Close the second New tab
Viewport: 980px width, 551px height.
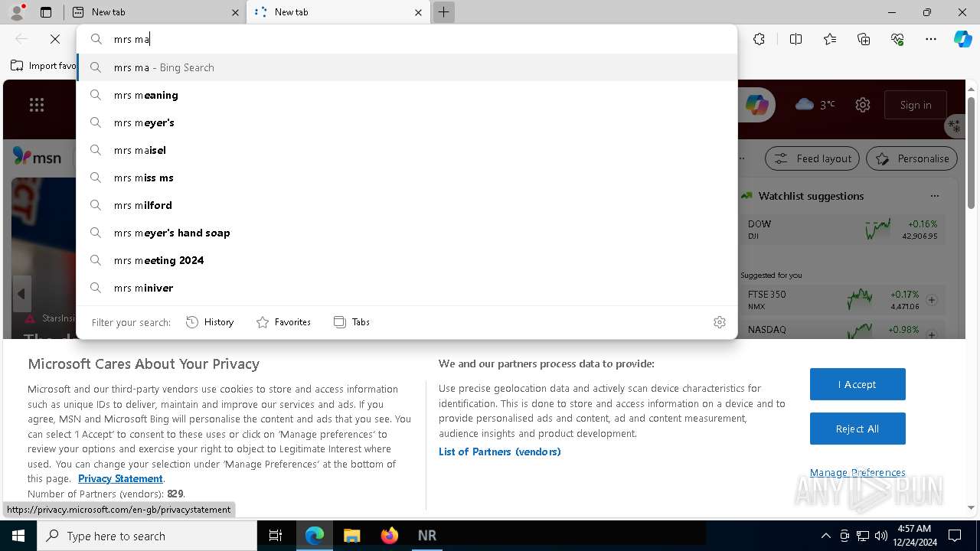click(418, 12)
